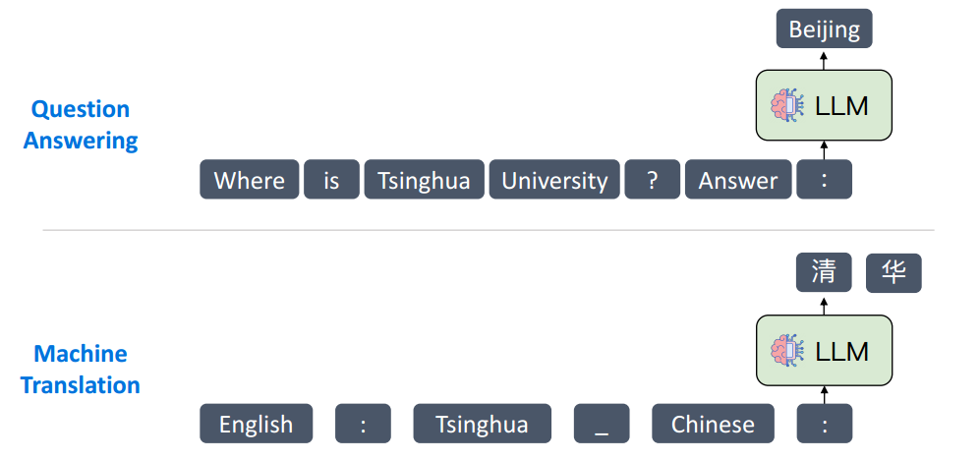This screenshot has height=460, width=980.
Task: Select the underscore token box
Action: click(602, 424)
